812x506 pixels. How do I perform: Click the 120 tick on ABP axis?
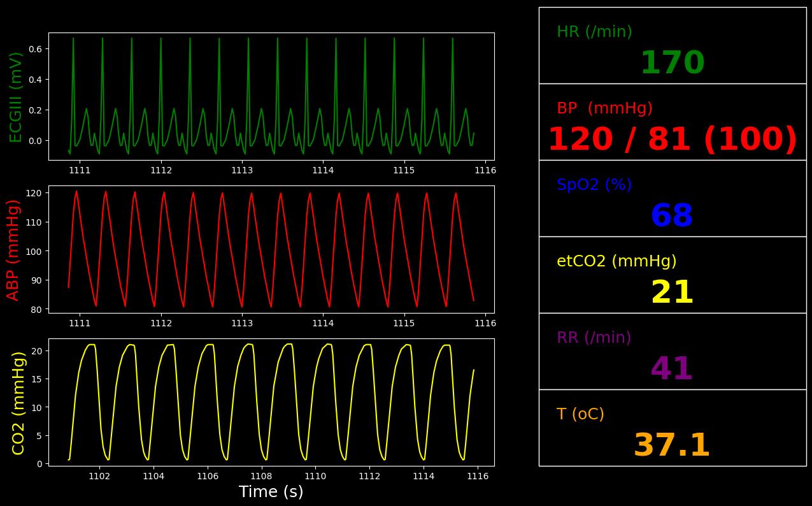[x=34, y=193]
